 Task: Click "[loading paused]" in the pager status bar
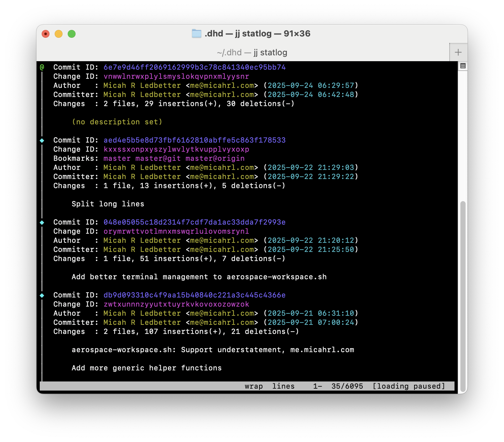[409, 386]
